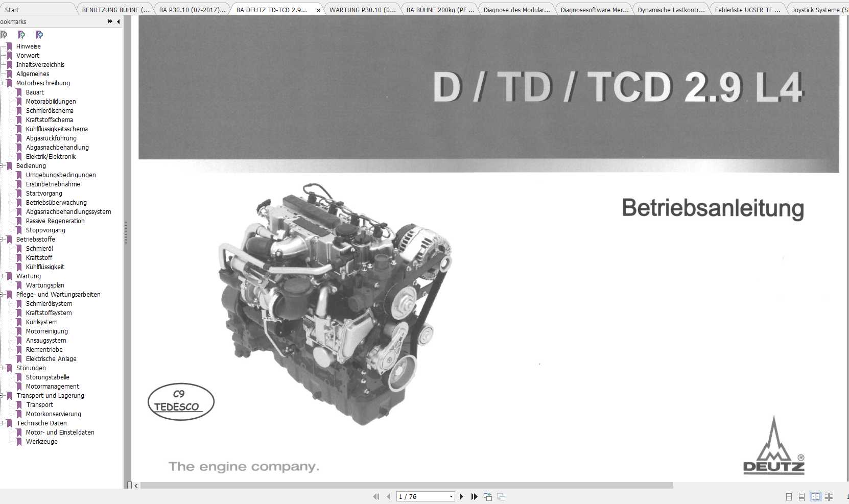Open the Fehlerliste UGSFR TF tab
Screen dimensions: 849x504
(x=748, y=10)
